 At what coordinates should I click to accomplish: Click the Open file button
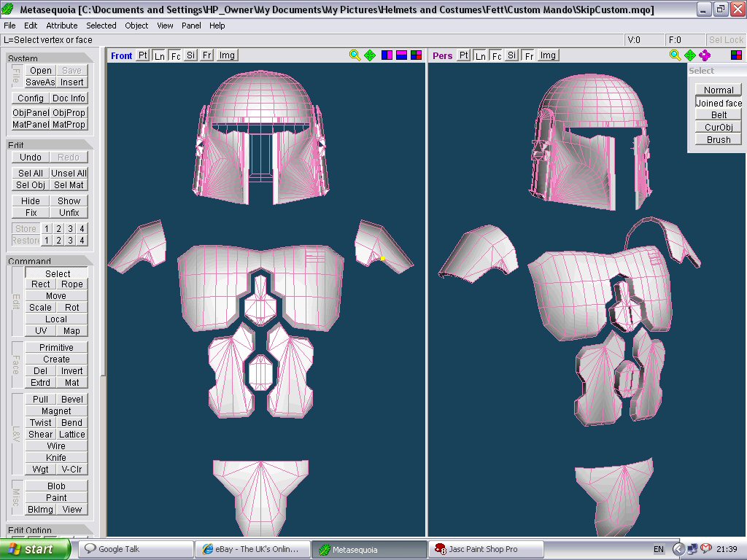coord(41,71)
